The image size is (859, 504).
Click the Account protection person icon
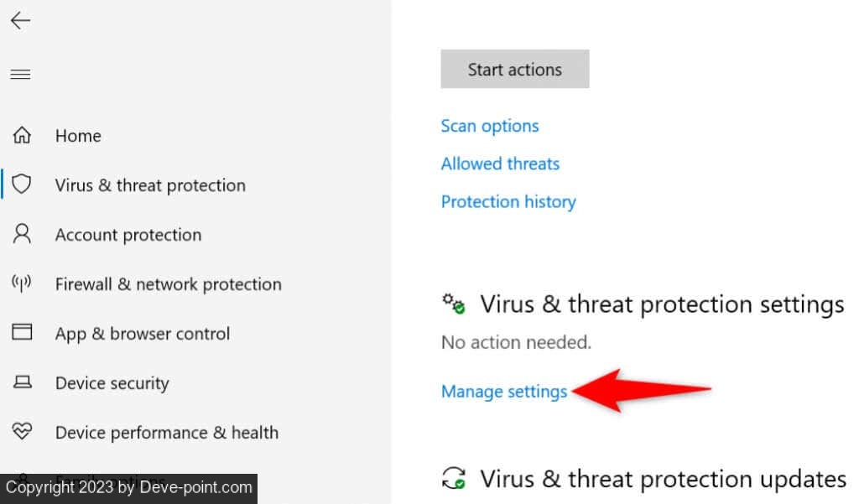22,234
